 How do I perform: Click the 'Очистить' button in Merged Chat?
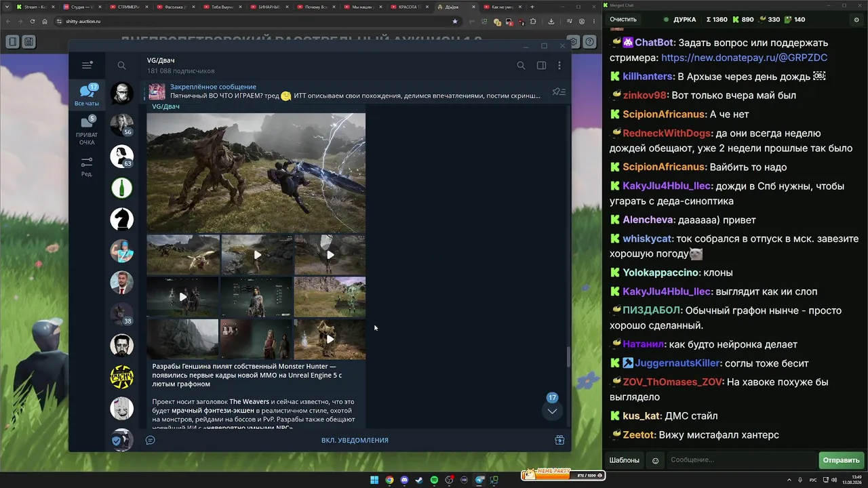click(623, 20)
